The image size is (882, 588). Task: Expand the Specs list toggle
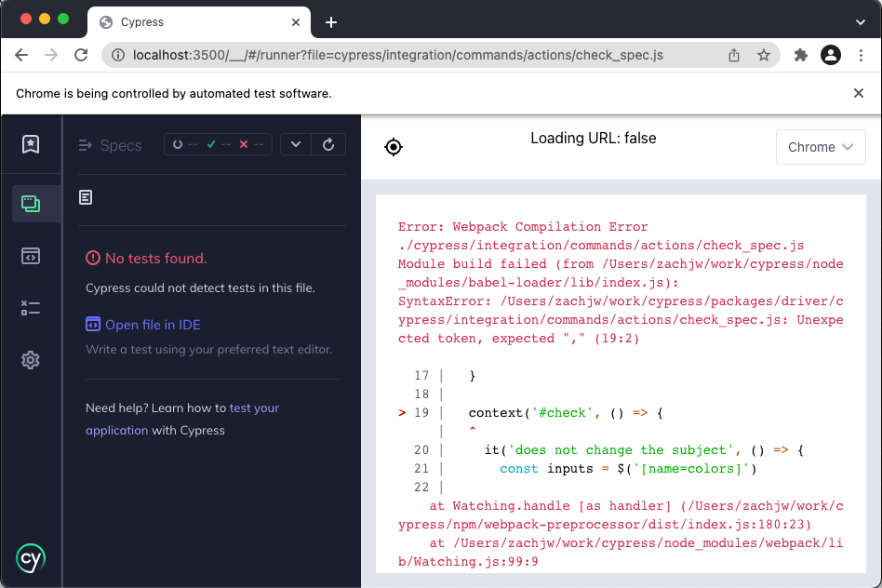(x=85, y=145)
